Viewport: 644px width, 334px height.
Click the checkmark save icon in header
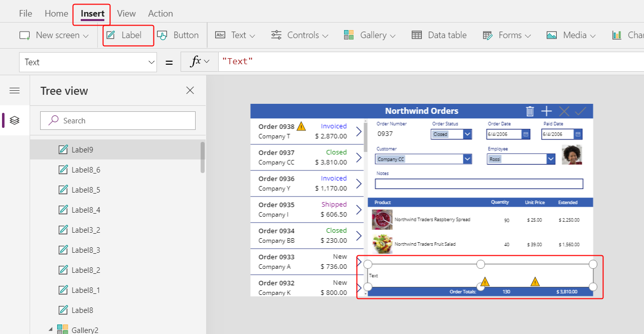click(x=580, y=111)
